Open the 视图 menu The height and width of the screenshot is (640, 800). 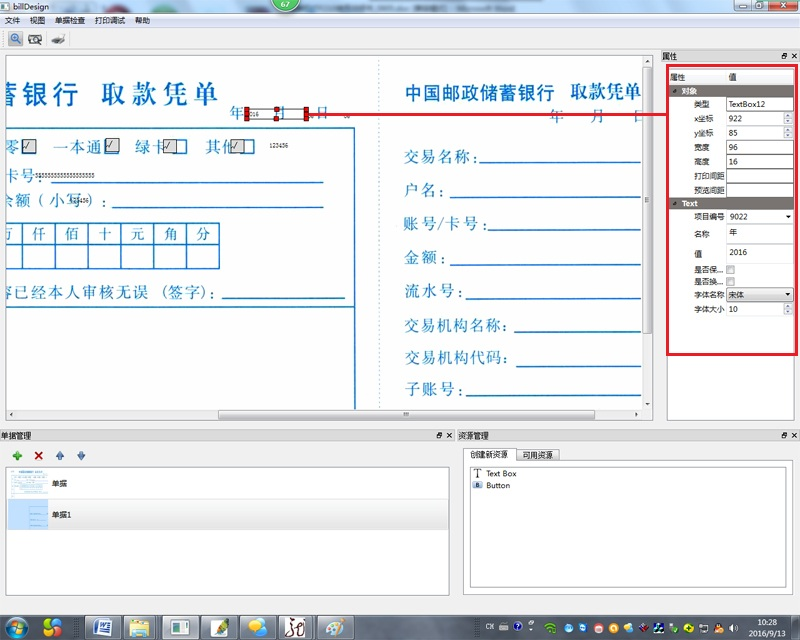[37, 20]
